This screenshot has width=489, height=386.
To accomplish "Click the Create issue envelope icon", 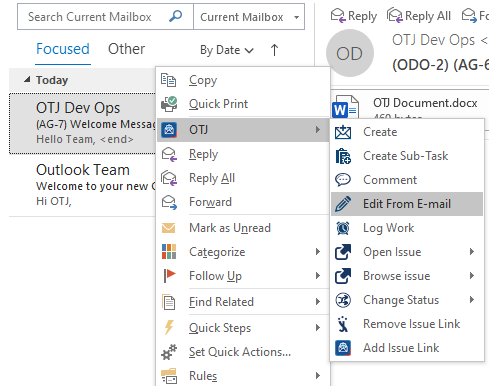I will click(343, 132).
